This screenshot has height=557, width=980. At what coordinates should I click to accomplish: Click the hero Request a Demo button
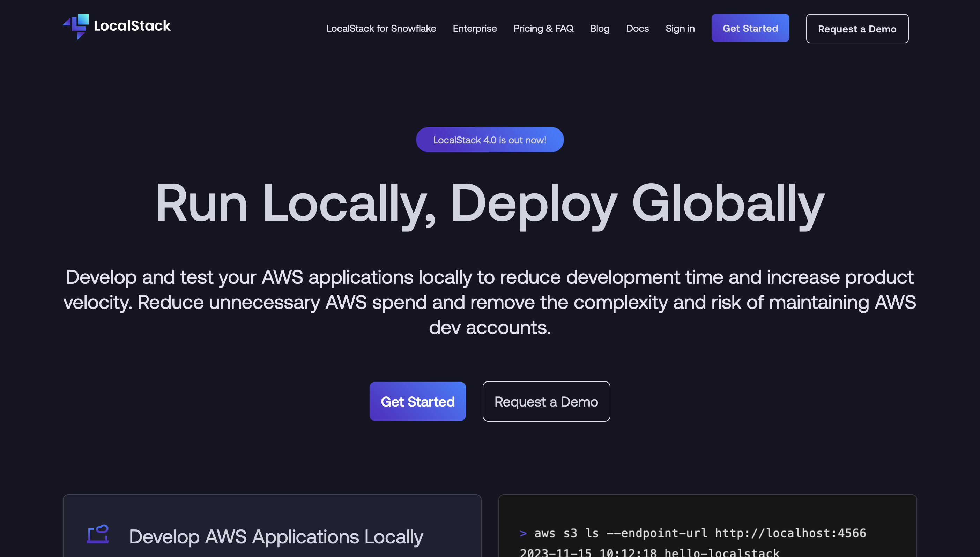[x=546, y=401]
